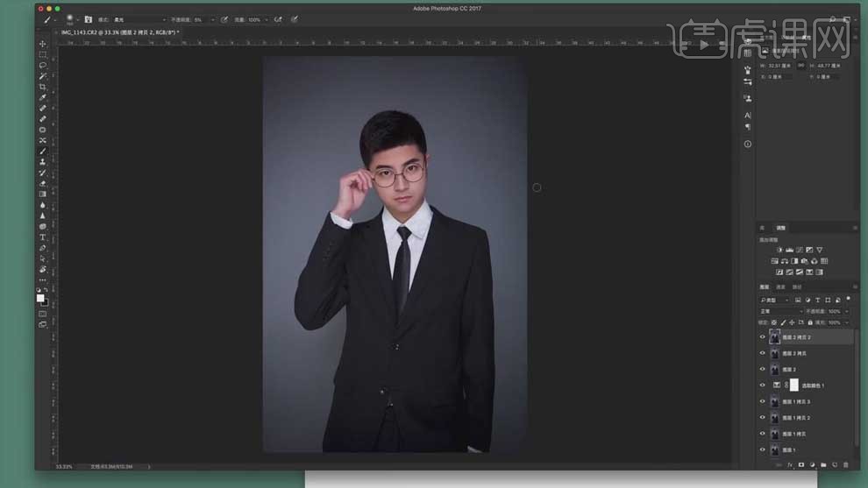Select the Rectangular Marquee tool
Viewport: 868px width, 488px height.
coord(43,55)
